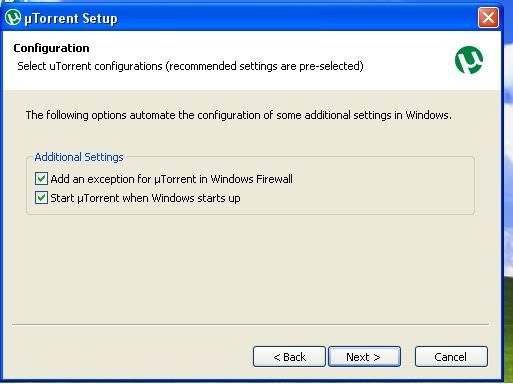Click the 'Start µTorrent when Windows starts up' label

point(145,198)
